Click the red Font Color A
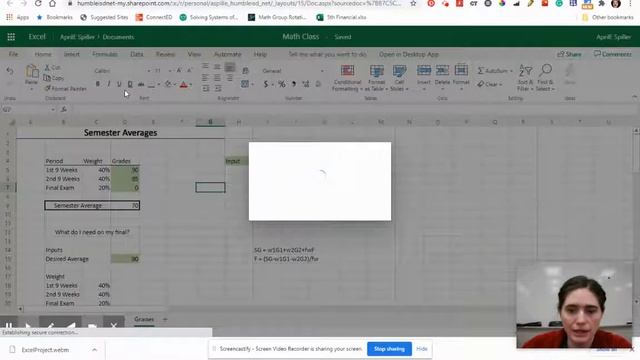Viewport: 640px width, 360px height. [183, 84]
